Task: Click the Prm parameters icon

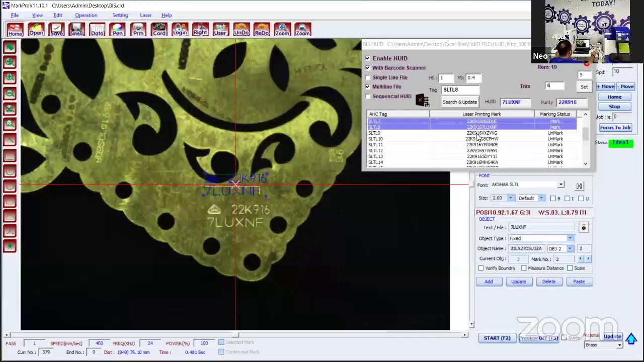Action: click(x=138, y=30)
